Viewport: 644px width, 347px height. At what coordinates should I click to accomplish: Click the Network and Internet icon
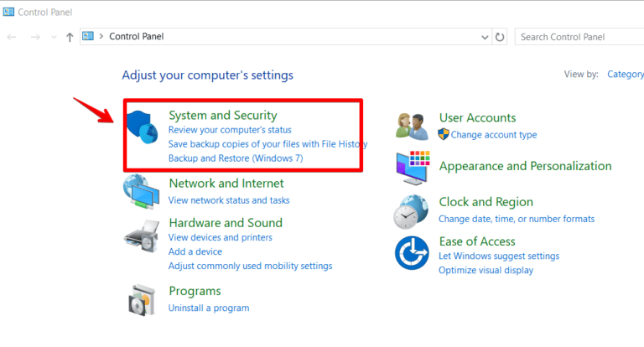point(142,194)
